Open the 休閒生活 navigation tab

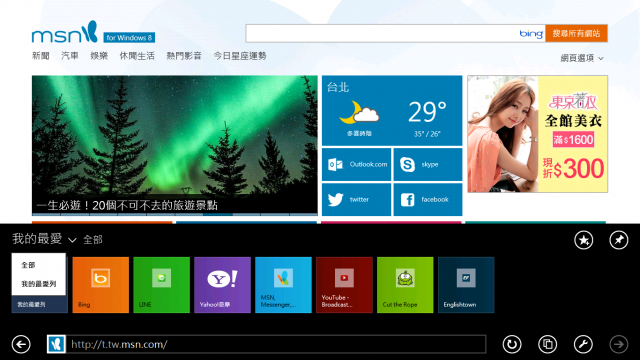tap(137, 56)
